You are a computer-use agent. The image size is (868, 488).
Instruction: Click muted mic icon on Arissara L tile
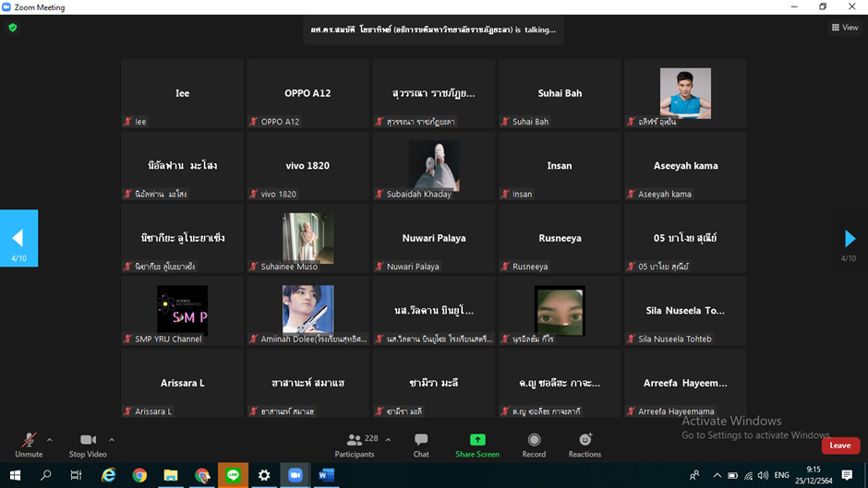point(127,411)
